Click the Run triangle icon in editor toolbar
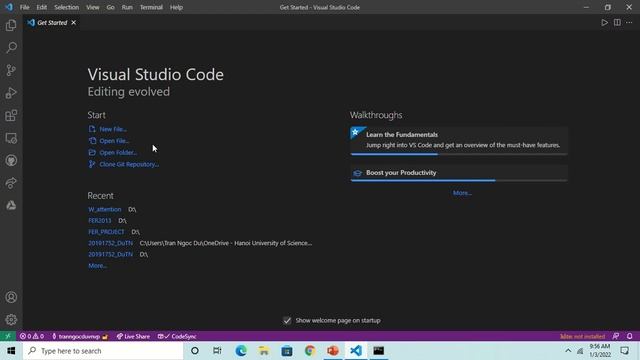 [x=604, y=22]
